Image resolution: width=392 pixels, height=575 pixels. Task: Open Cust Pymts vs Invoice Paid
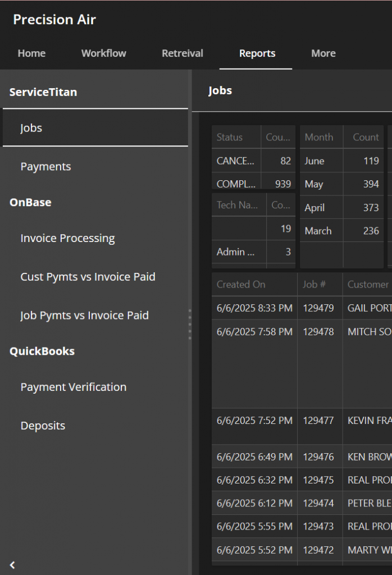tap(88, 277)
